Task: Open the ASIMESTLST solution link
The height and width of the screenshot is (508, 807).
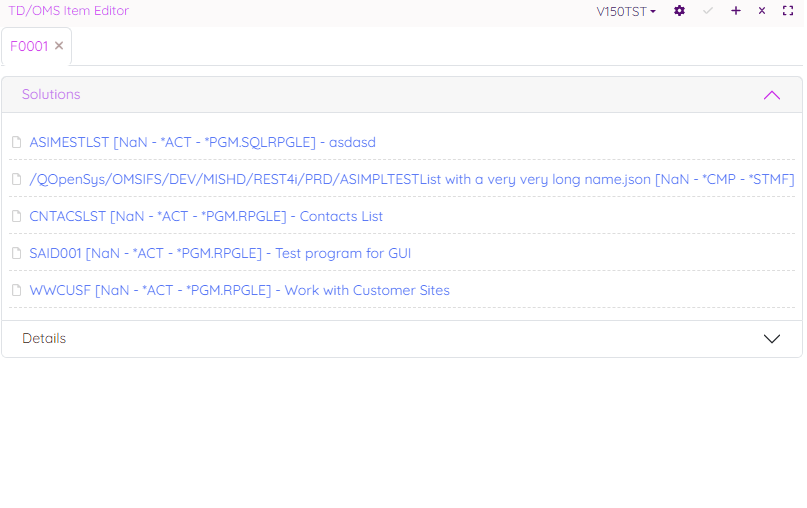Action: (203, 143)
